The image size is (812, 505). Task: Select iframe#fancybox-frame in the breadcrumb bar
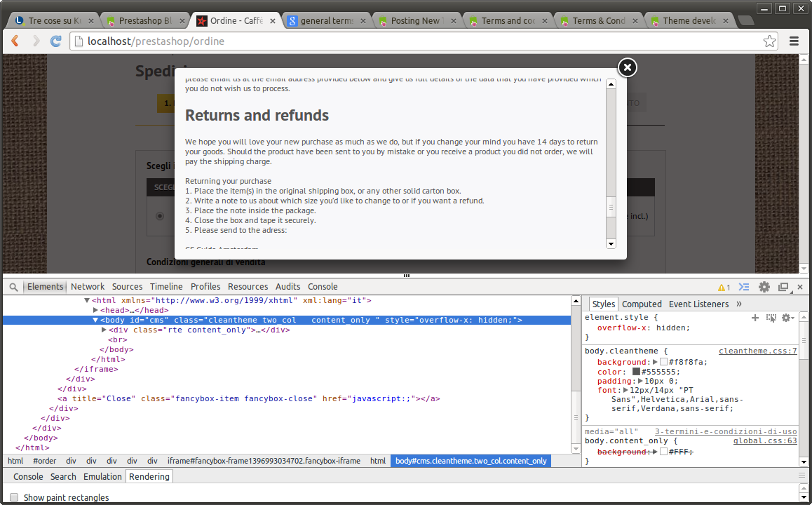point(264,461)
